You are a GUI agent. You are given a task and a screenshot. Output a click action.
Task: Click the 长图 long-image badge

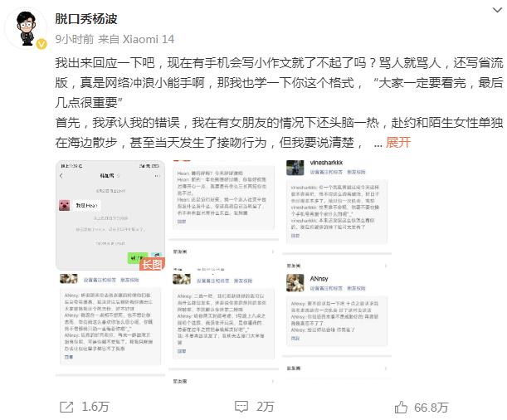pos(153,264)
